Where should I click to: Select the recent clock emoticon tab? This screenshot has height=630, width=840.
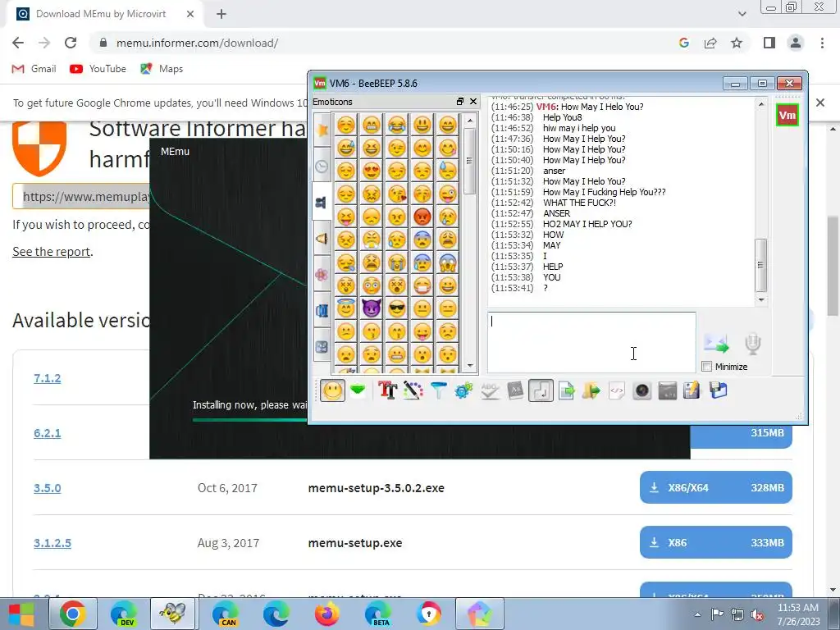[x=322, y=167]
